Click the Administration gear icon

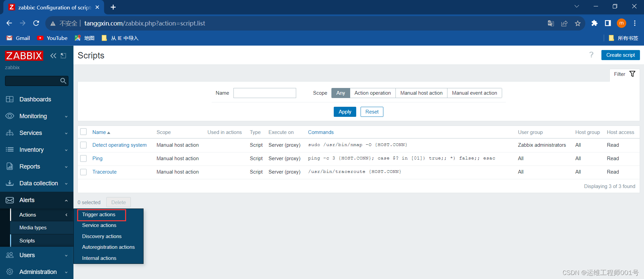pyautogui.click(x=10, y=272)
